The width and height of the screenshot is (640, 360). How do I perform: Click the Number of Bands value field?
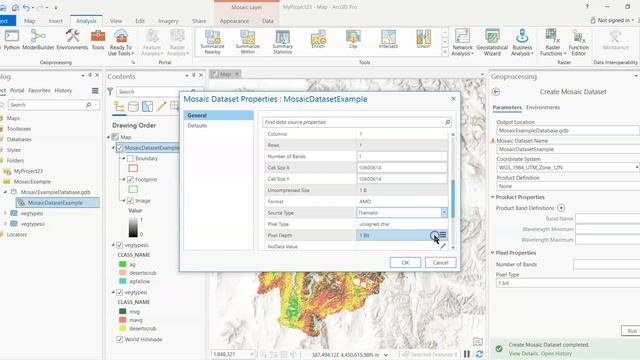pyautogui.click(x=402, y=156)
